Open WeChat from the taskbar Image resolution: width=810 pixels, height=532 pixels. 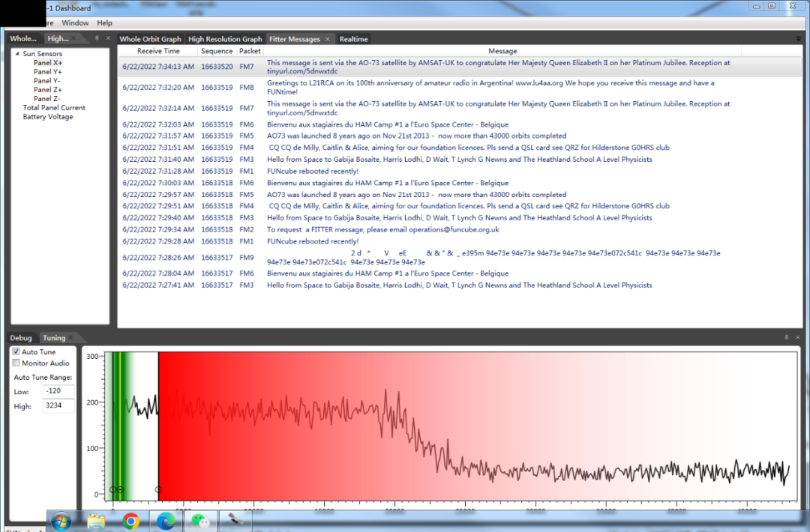(x=200, y=522)
